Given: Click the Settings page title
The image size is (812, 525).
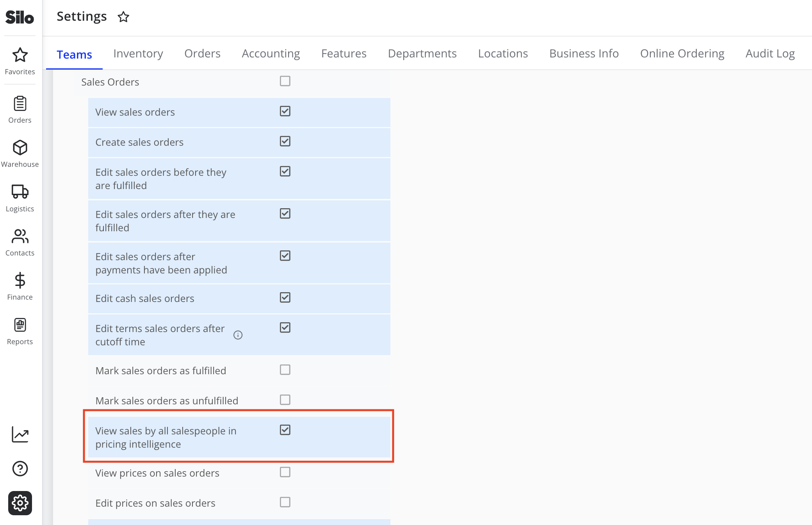Looking at the screenshot, I should (x=82, y=16).
